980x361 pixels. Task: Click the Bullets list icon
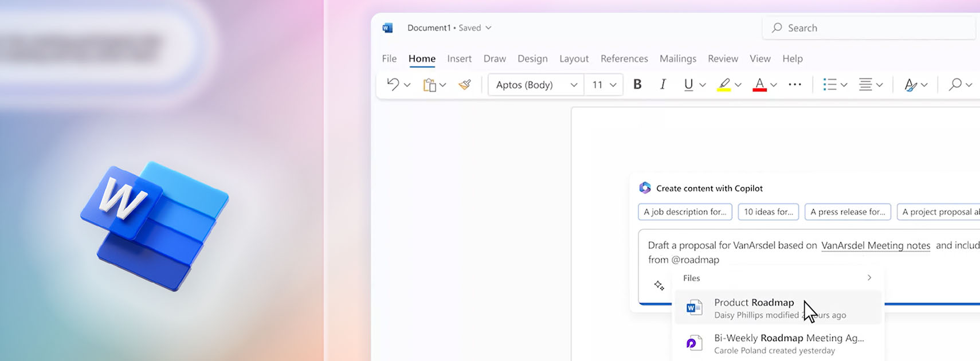[x=829, y=85]
